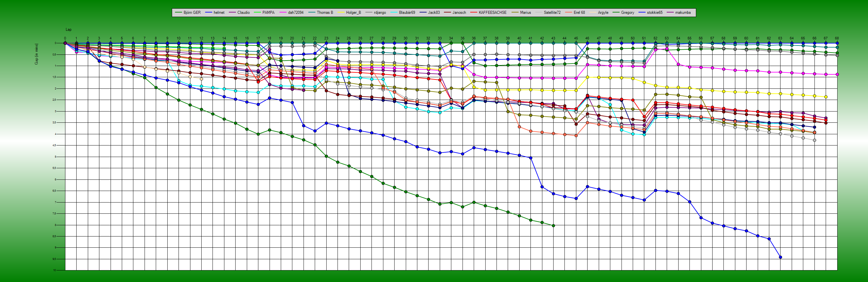Screen dimensions: 868x282
Task: Click the magenta data point at lap 68
Action: [x=837, y=74]
